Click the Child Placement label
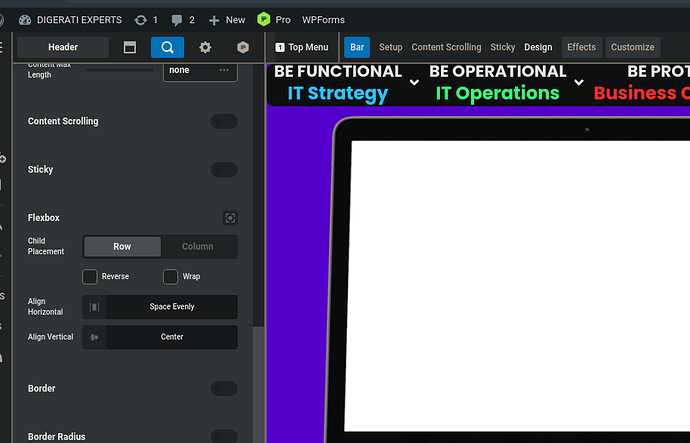Image resolution: width=690 pixels, height=443 pixels. pos(46,246)
